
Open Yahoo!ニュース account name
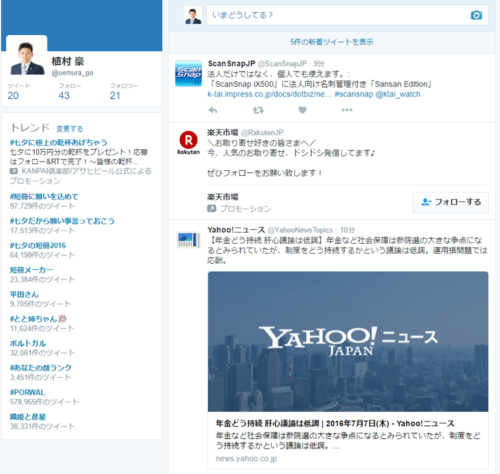pyautogui.click(x=236, y=230)
